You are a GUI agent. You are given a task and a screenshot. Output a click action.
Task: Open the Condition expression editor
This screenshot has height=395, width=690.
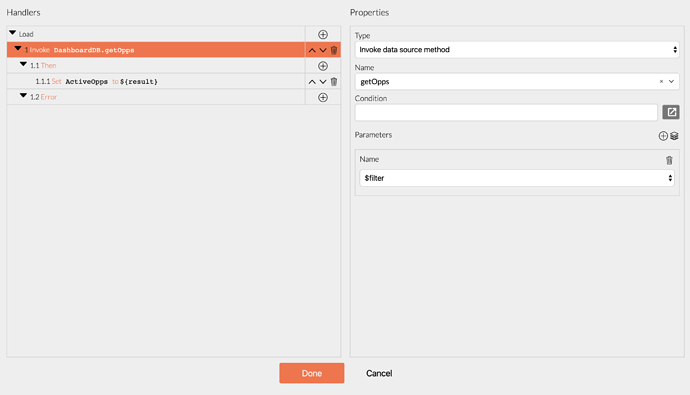click(671, 112)
